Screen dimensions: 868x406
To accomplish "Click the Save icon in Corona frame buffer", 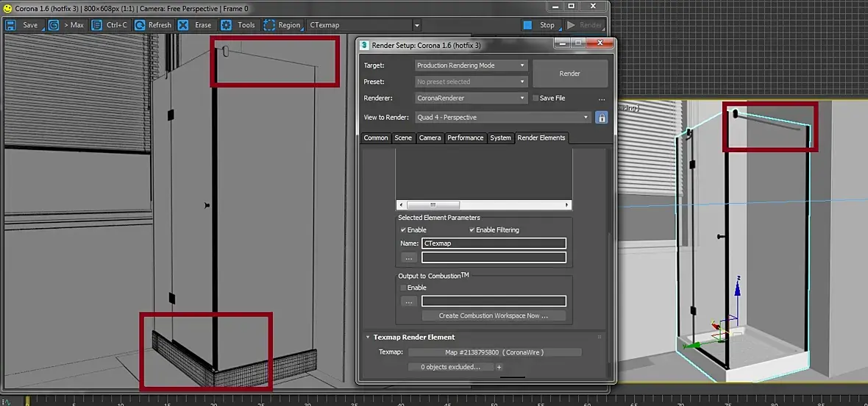I will [10, 25].
